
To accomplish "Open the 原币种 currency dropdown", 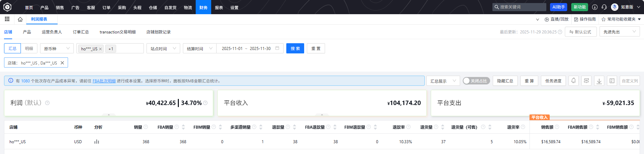I will (x=57, y=48).
